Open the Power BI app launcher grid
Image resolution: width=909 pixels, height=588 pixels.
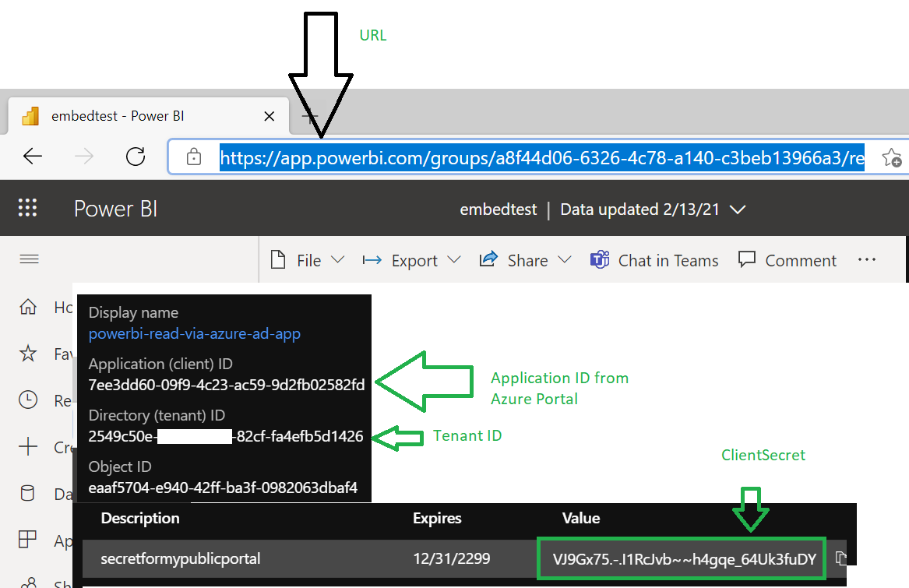(27, 208)
